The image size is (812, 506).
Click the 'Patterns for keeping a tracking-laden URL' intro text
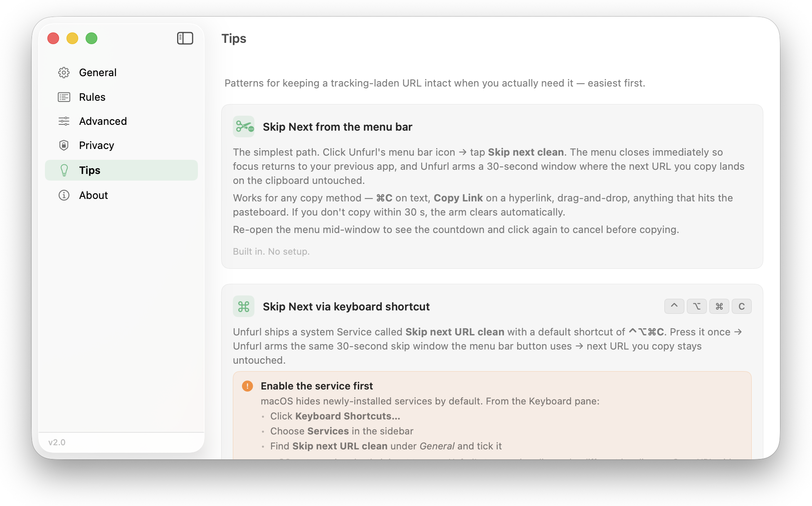pos(435,83)
